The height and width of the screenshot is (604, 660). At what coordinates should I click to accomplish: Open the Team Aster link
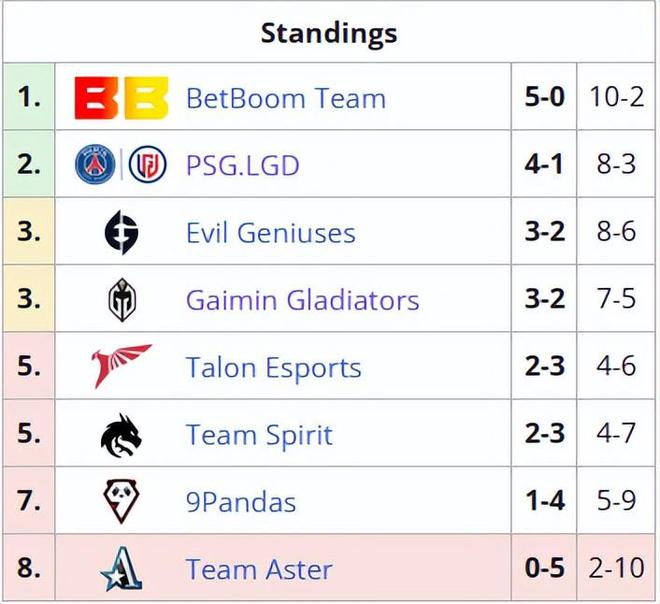259,569
